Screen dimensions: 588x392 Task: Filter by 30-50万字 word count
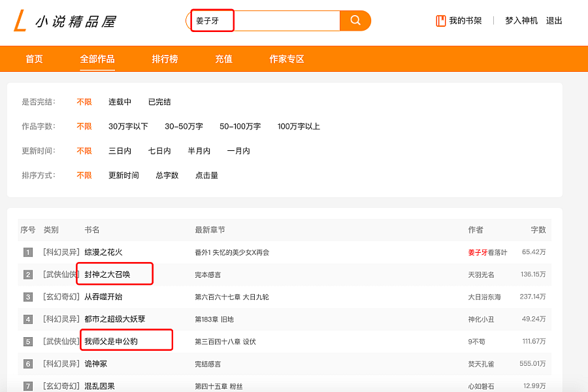(x=184, y=126)
